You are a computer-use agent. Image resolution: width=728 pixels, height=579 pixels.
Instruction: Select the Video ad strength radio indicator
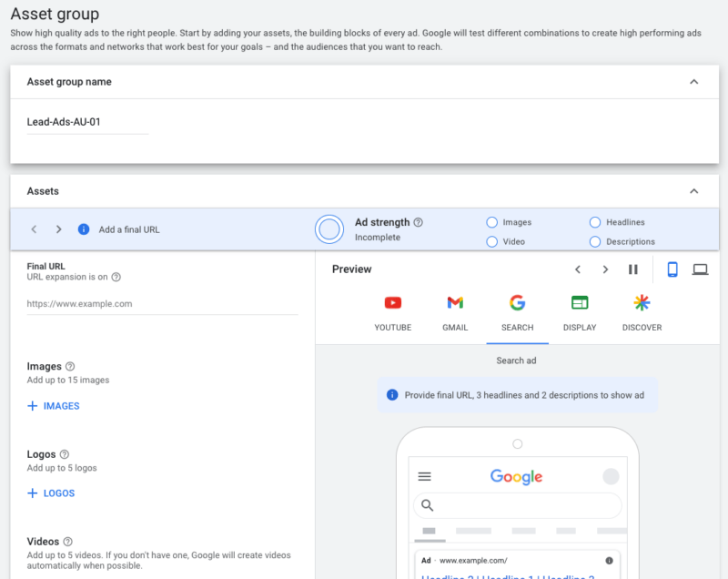(x=492, y=242)
